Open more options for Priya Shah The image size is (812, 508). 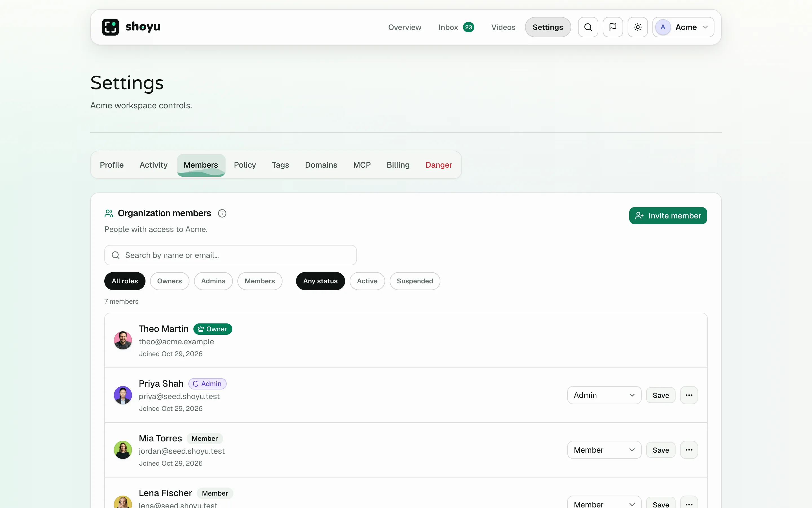689,395
